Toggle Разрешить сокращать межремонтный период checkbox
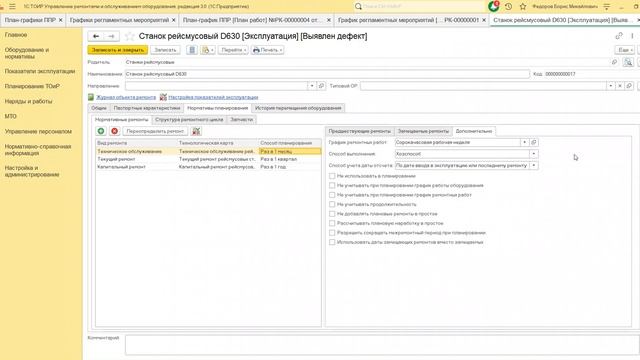640x360 pixels. coord(332,233)
